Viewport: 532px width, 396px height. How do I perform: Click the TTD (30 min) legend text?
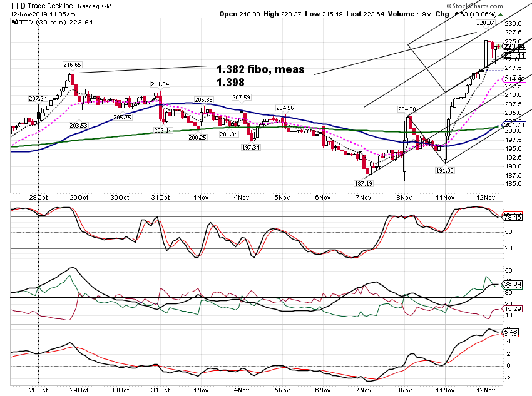(x=56, y=23)
